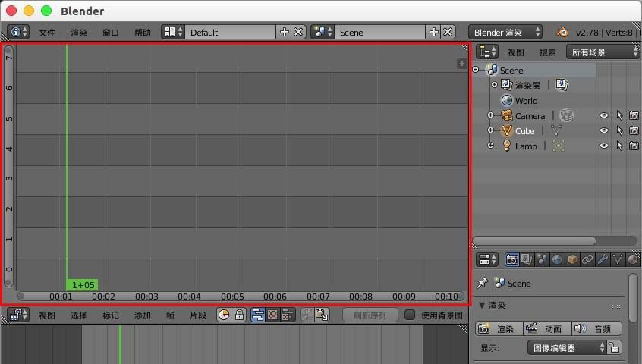This screenshot has width=642, height=364.
Task: Open the 渲染 menu in top bar
Action: click(x=79, y=33)
